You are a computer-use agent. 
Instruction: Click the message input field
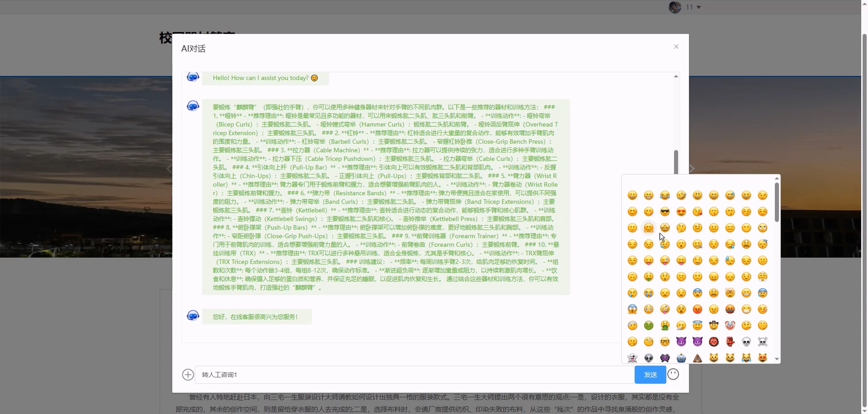tap(414, 375)
